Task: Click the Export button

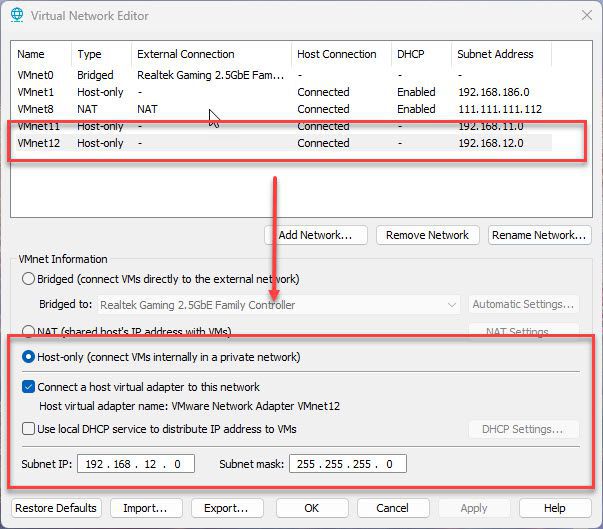Action: point(227,508)
